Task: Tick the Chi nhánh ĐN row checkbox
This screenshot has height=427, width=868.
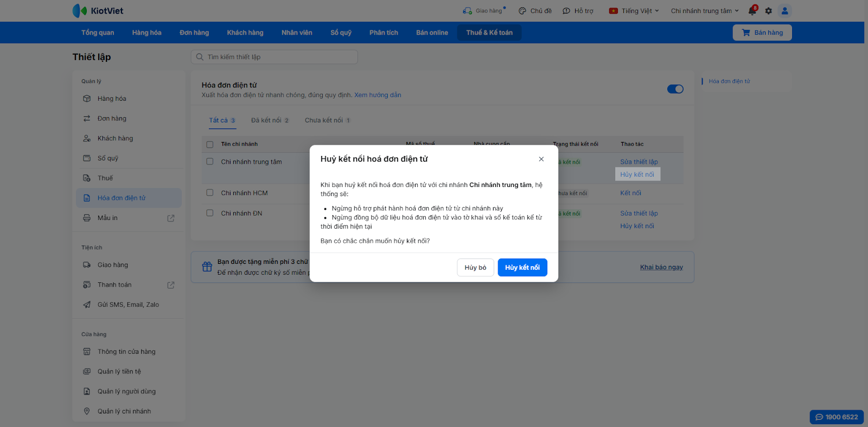Action: 210,213
